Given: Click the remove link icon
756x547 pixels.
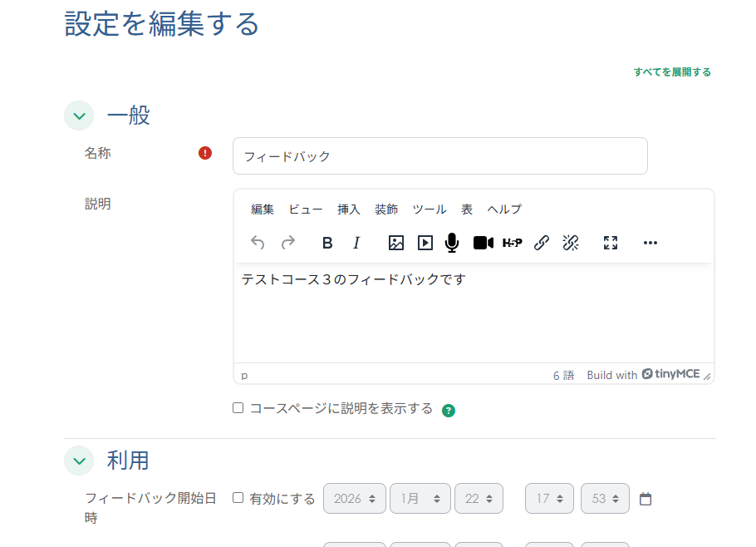Looking at the screenshot, I should point(571,243).
